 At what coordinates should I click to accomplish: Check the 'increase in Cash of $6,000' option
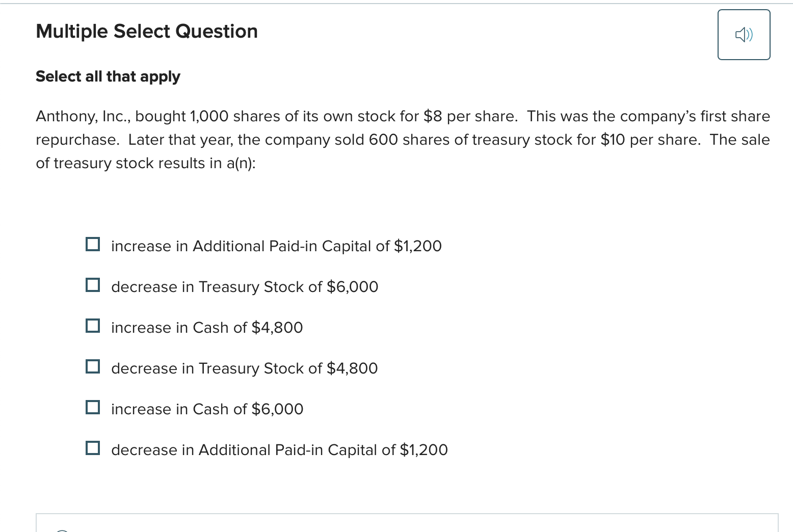tap(93, 407)
